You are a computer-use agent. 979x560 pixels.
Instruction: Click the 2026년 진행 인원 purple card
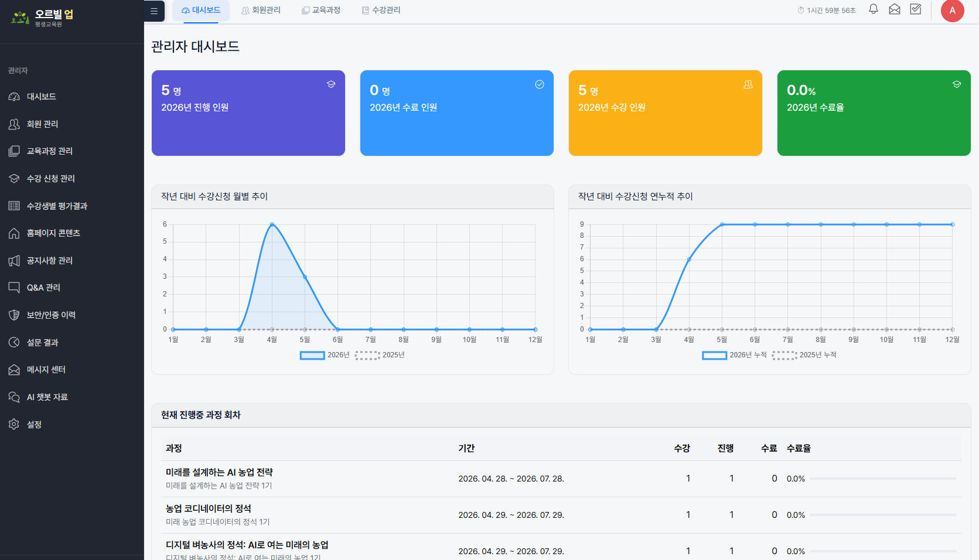pyautogui.click(x=248, y=113)
